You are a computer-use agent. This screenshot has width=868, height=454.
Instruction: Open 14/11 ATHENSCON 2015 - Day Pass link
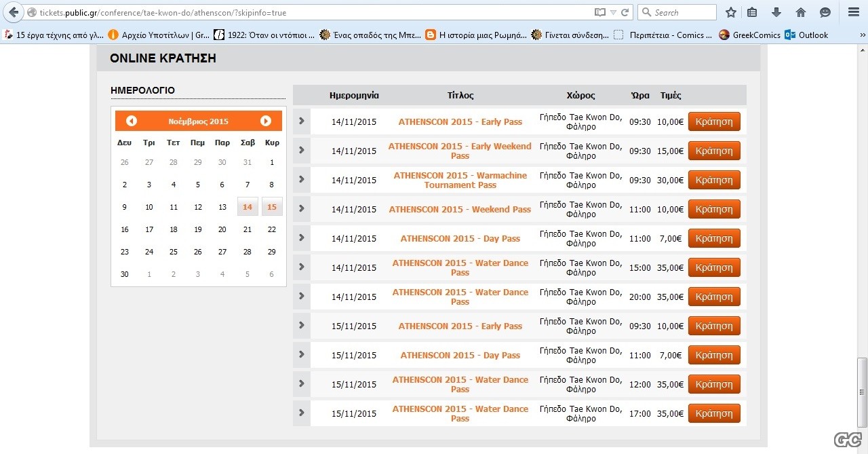click(460, 239)
